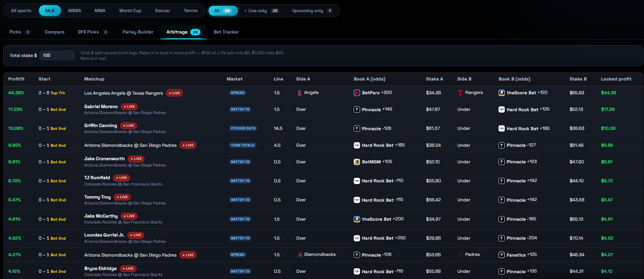Viewport: 644px width, 279px height.
Task: Click the Angels team logo under Side A
Action: coord(300,93)
